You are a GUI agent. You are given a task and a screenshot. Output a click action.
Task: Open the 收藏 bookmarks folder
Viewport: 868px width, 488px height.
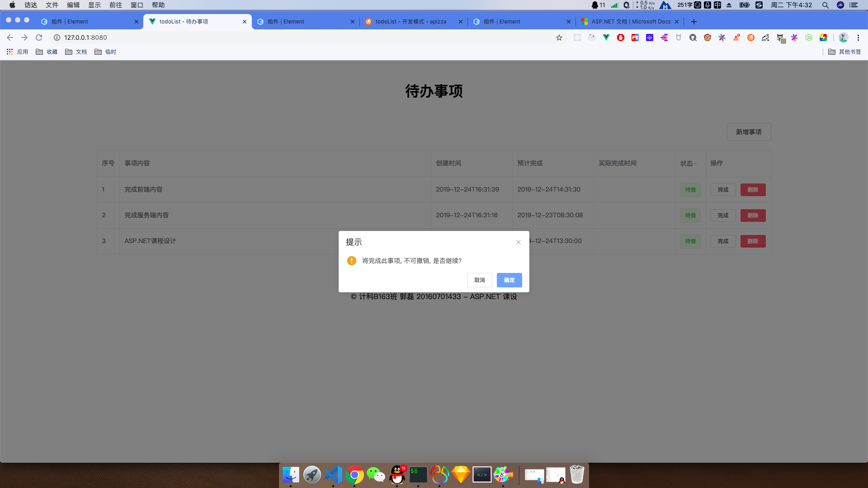47,52
